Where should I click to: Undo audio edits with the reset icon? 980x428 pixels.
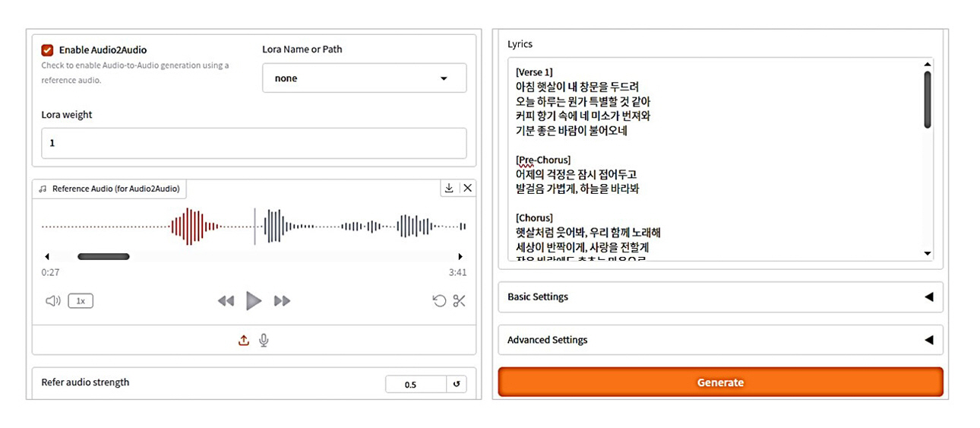coord(439,301)
